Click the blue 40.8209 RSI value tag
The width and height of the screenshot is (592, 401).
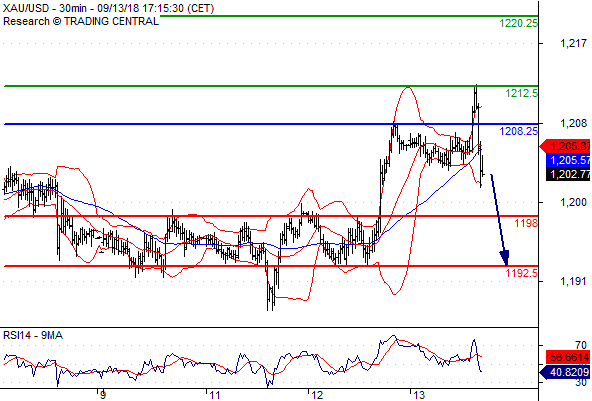(566, 373)
